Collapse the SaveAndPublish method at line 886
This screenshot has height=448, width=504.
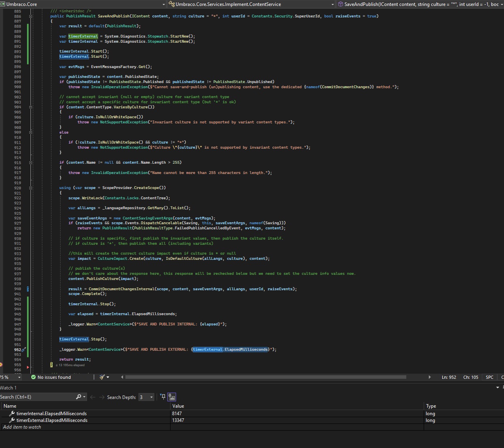coord(30,16)
